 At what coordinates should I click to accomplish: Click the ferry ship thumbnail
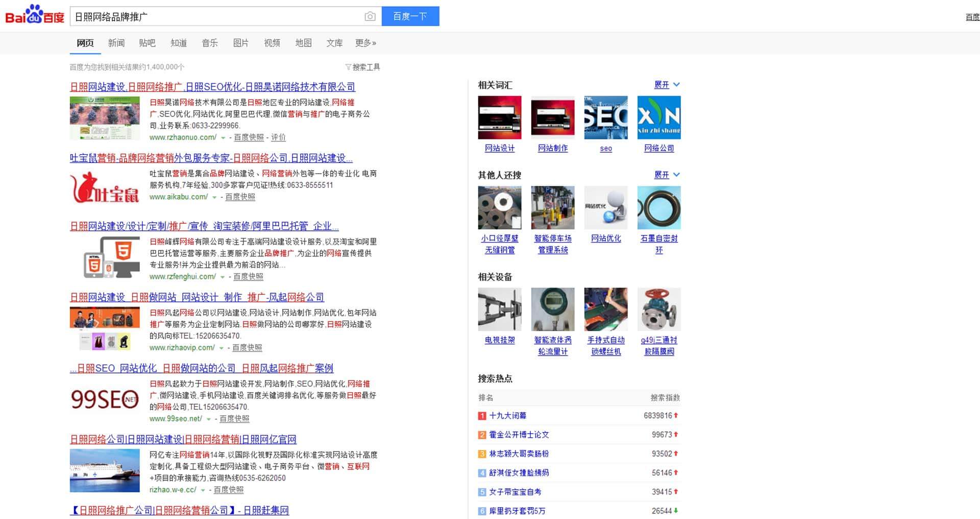105,470
